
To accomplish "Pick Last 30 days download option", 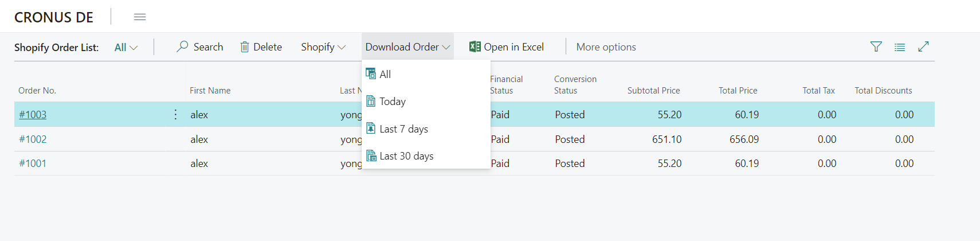I will pyautogui.click(x=406, y=156).
